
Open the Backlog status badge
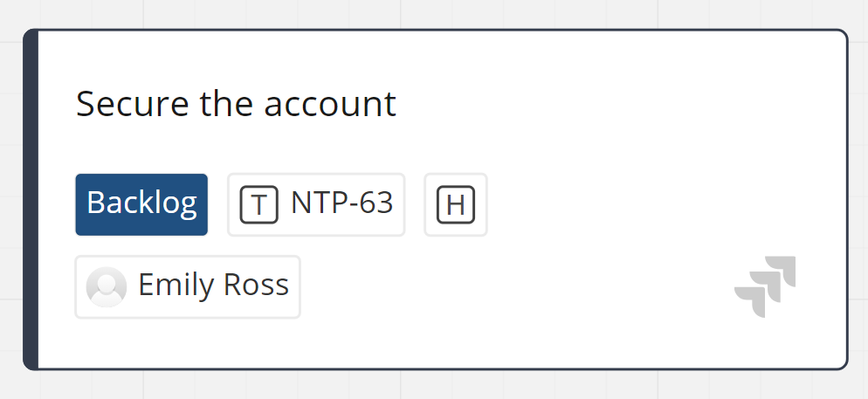141,204
